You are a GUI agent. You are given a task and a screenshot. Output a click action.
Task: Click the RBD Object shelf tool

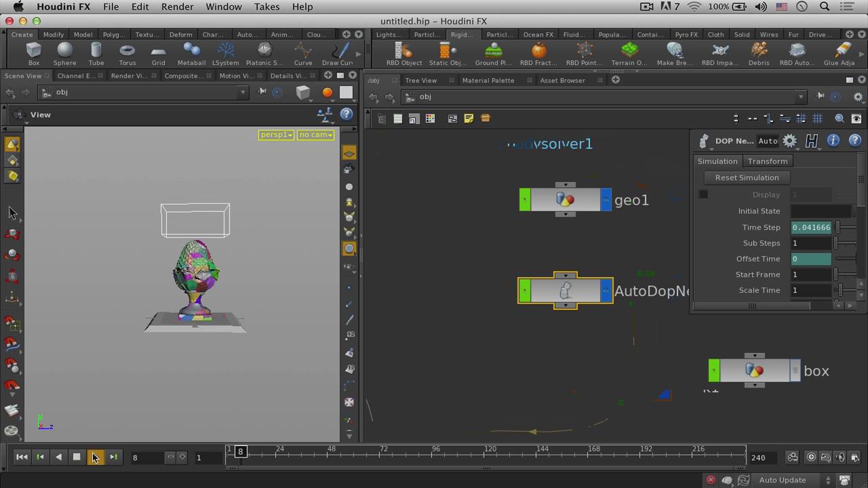[404, 54]
